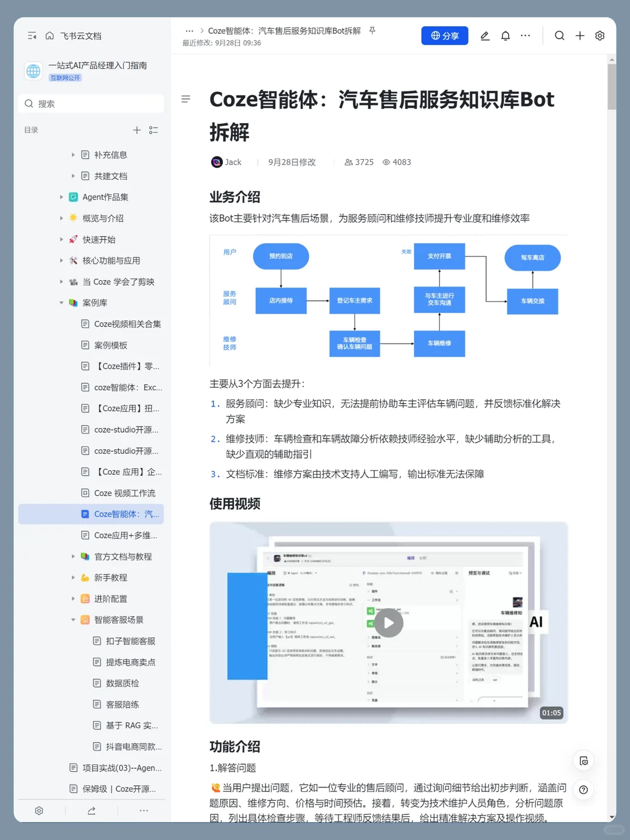Viewport: 630px width, 840px height.
Task: Click the scrollbar down arrow
Action: tap(611, 817)
